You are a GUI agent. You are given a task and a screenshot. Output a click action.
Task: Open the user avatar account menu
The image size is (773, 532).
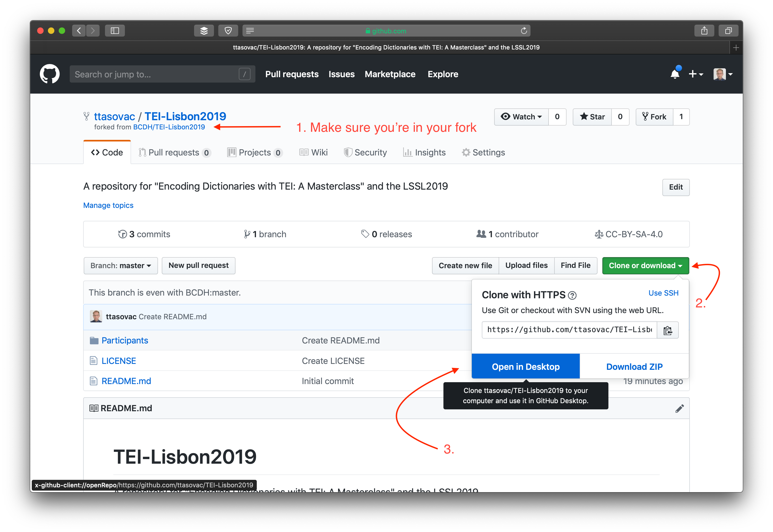point(723,74)
